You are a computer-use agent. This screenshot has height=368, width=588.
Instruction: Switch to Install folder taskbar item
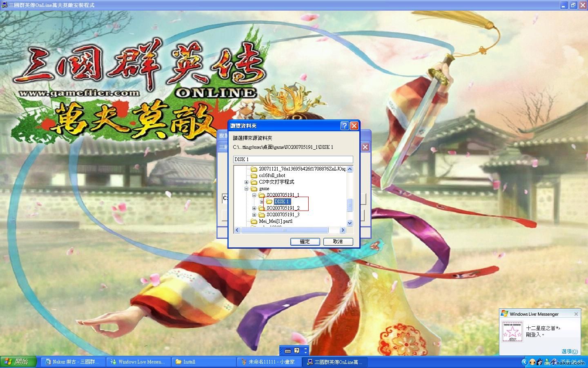(x=204, y=362)
